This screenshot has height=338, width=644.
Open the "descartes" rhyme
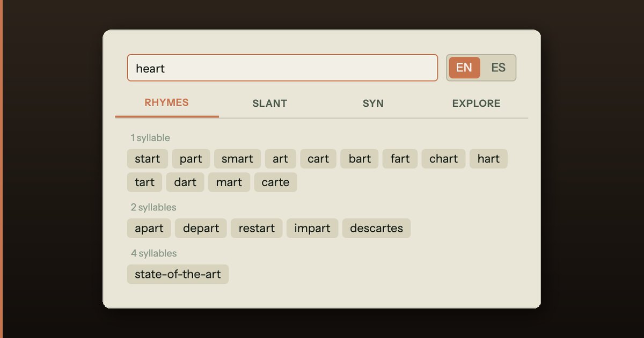click(376, 229)
